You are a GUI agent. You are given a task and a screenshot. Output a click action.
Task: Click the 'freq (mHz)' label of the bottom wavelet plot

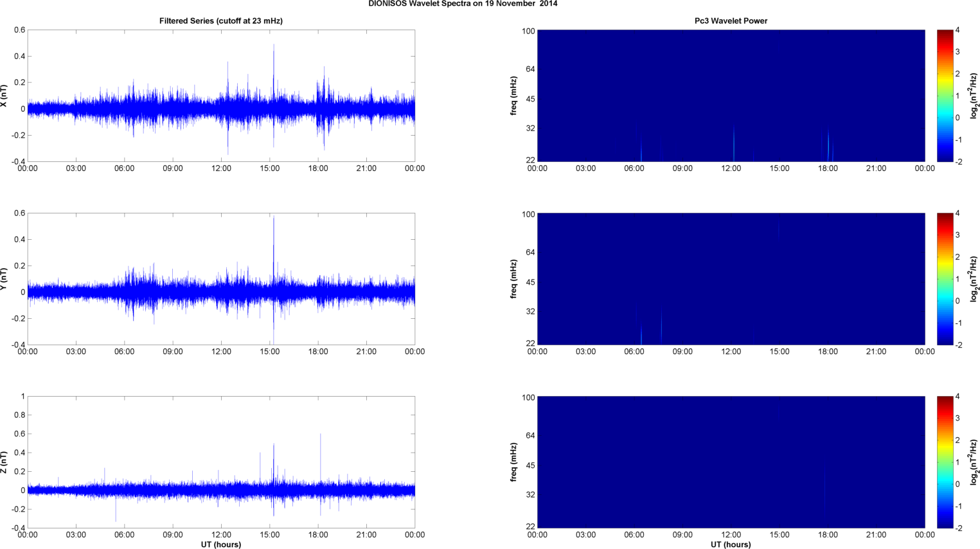513,462
